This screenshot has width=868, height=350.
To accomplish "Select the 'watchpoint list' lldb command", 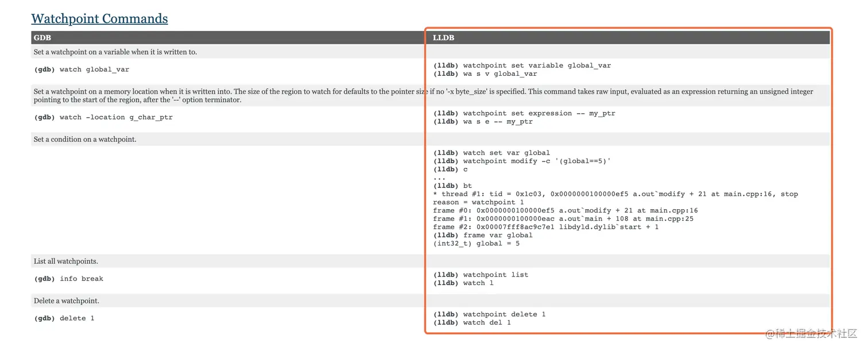I will 480,275.
